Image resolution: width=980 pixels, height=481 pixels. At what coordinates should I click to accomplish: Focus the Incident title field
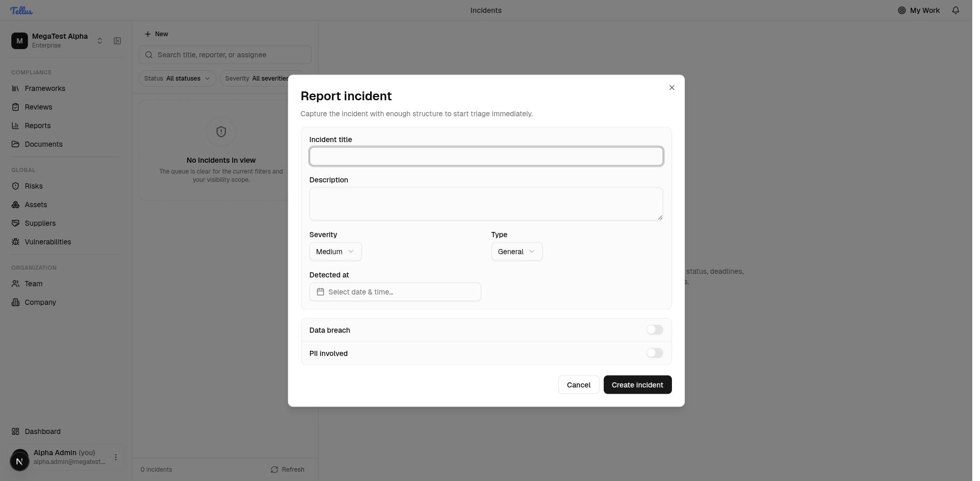[x=486, y=157]
